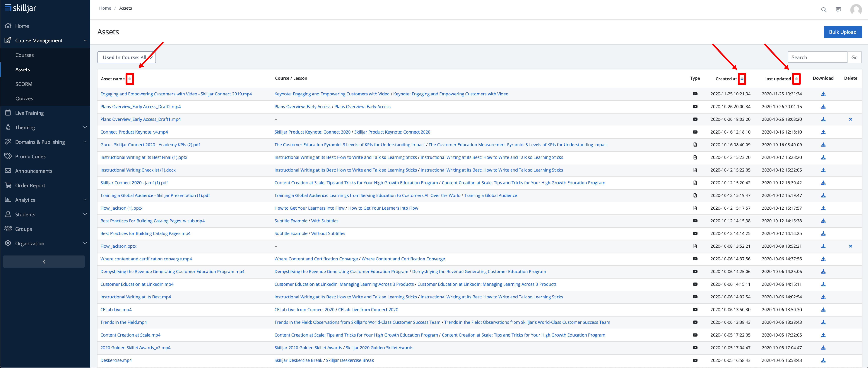Click the Home breadcrumb link

pos(105,8)
